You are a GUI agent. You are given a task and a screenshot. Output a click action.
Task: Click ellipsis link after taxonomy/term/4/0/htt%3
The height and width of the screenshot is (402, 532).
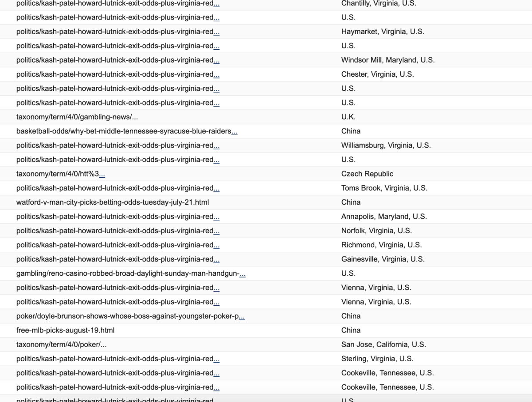[102, 174]
